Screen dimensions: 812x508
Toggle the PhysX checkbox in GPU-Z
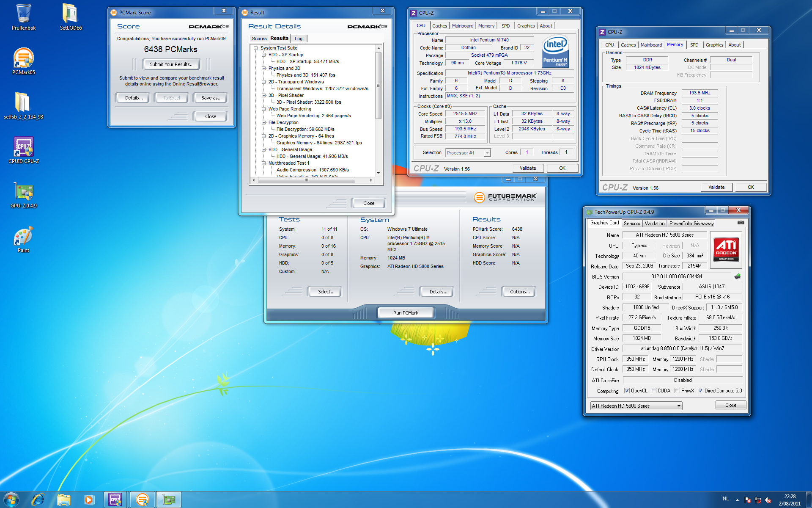[x=678, y=391]
